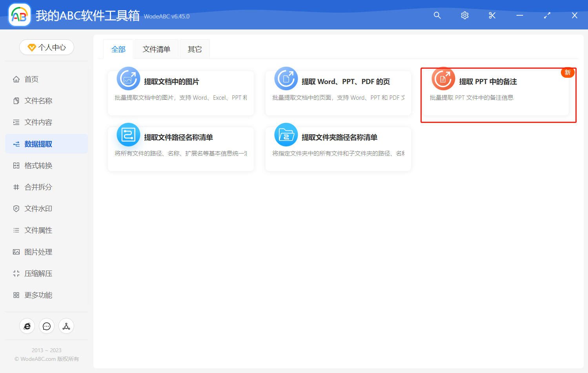The height and width of the screenshot is (373, 588).
Task: Click the 个人中心 button
Action: (46, 47)
